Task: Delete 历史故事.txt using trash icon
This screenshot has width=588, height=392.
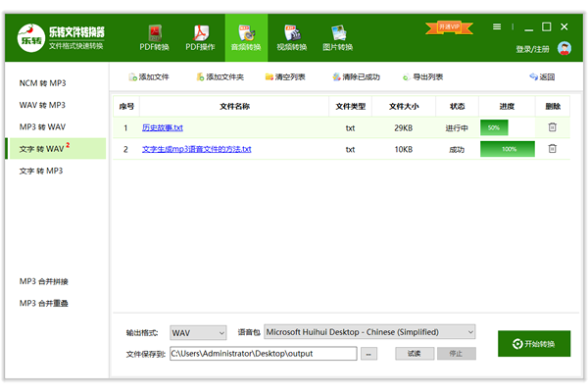Action: 552,127
